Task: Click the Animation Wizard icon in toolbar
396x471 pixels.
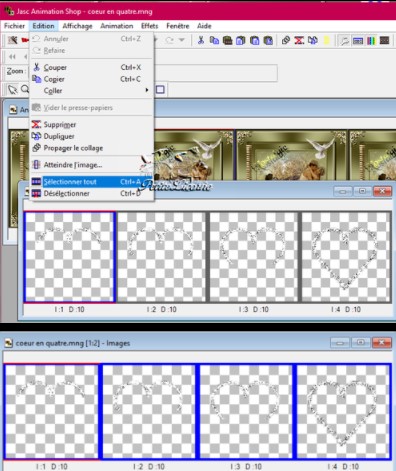Action: pos(13,40)
